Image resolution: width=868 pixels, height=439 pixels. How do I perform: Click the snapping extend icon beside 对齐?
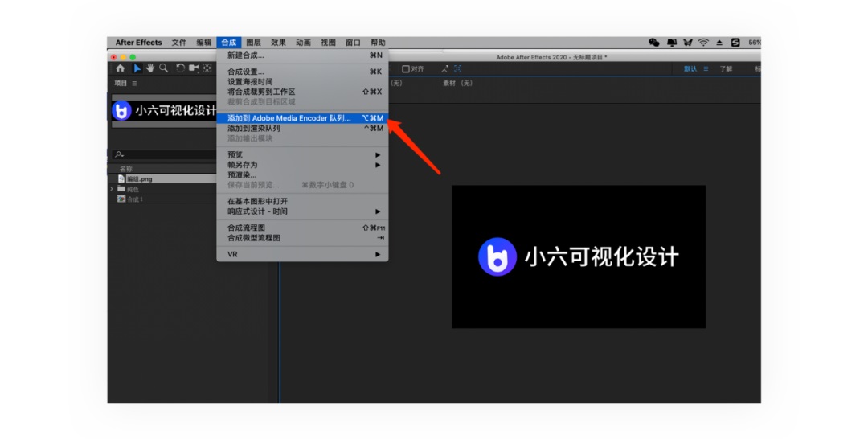(444, 68)
